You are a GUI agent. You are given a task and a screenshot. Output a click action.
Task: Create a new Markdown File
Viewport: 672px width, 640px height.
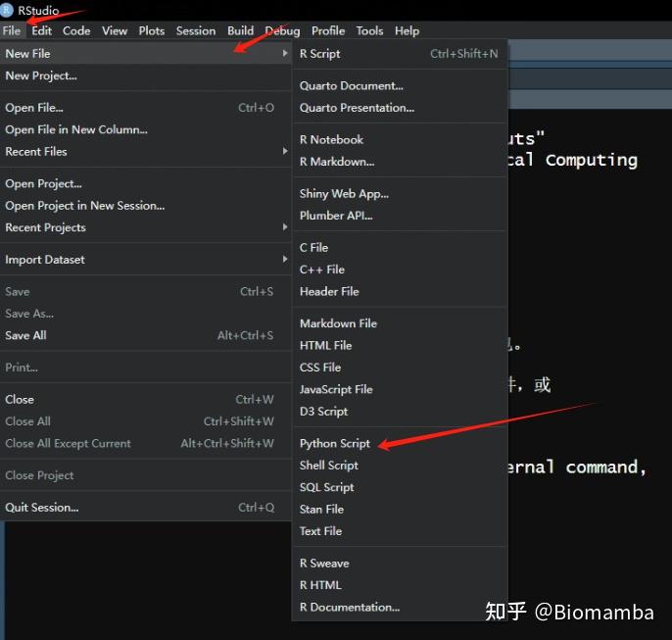400,323
